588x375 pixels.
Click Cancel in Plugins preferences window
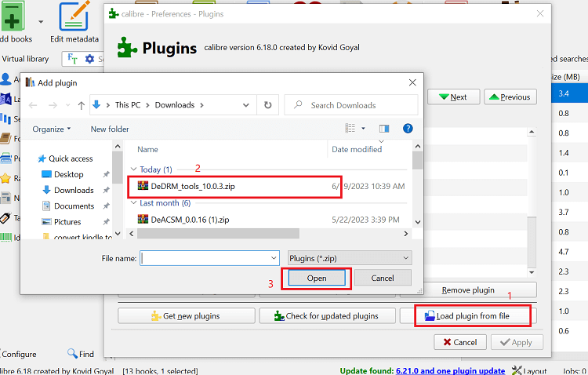click(460, 342)
